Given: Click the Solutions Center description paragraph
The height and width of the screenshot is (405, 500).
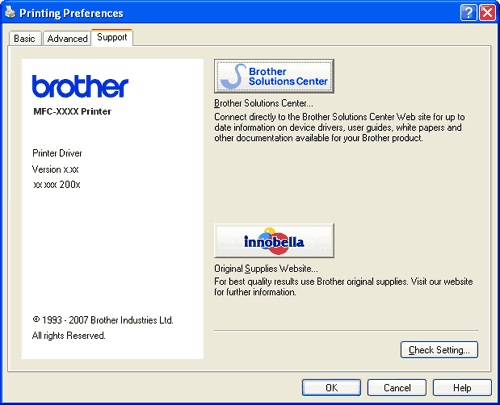Looking at the screenshot, I should [340, 127].
